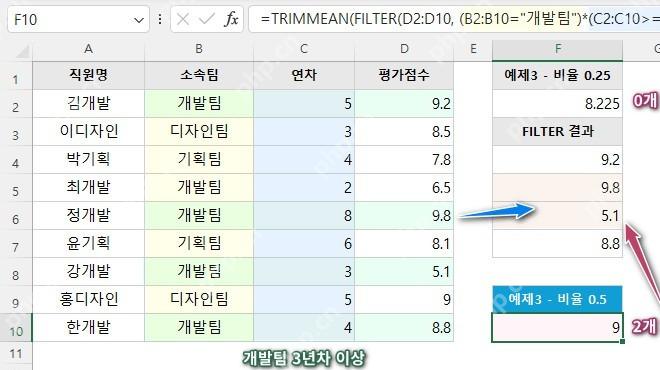
Task: Select result cell 8.225
Action: [x=558, y=104]
